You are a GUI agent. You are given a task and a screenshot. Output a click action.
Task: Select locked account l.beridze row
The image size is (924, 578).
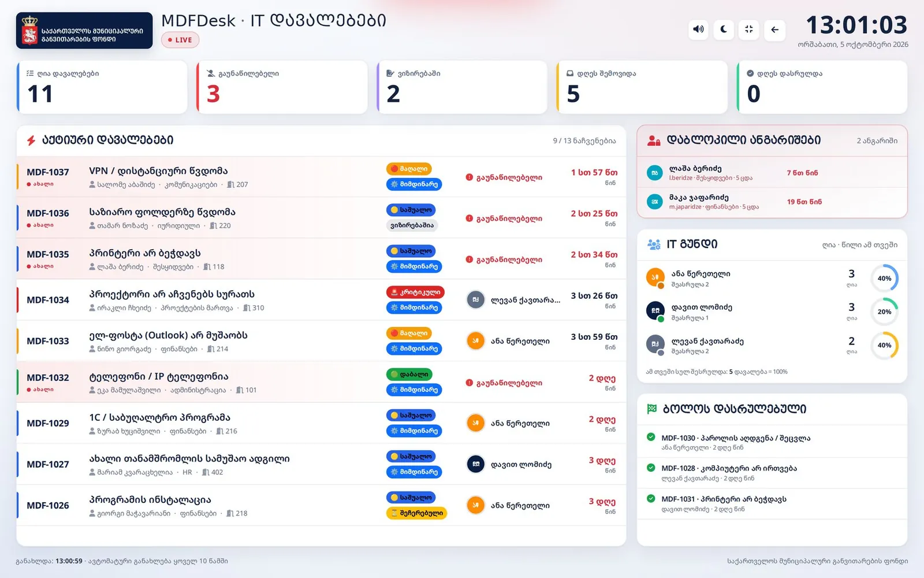coord(772,173)
